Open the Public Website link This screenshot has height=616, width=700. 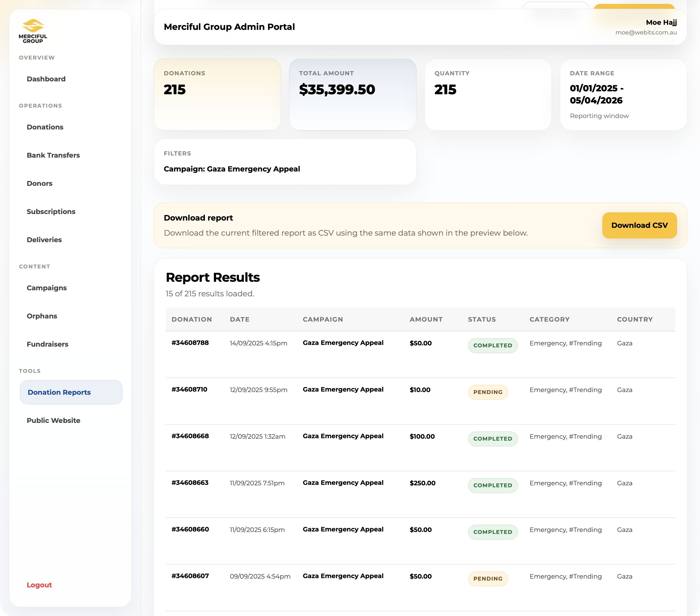[53, 421]
